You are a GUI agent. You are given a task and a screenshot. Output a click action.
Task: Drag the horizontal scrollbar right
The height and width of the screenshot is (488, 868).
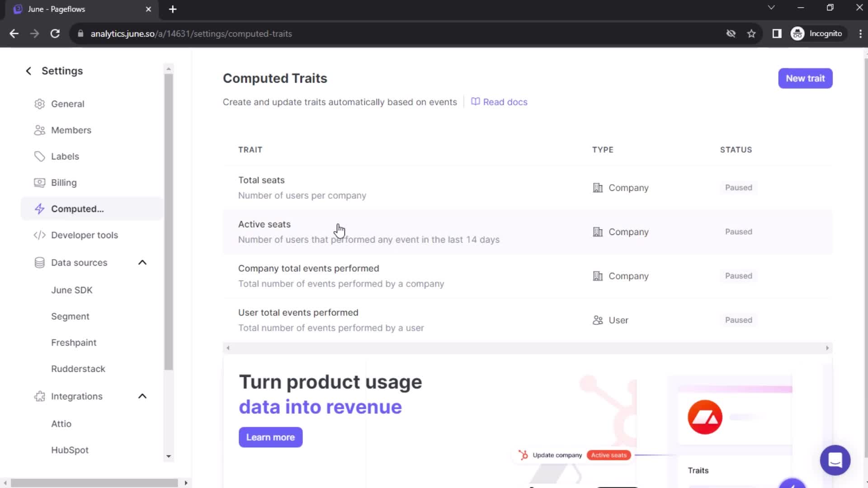[185, 483]
